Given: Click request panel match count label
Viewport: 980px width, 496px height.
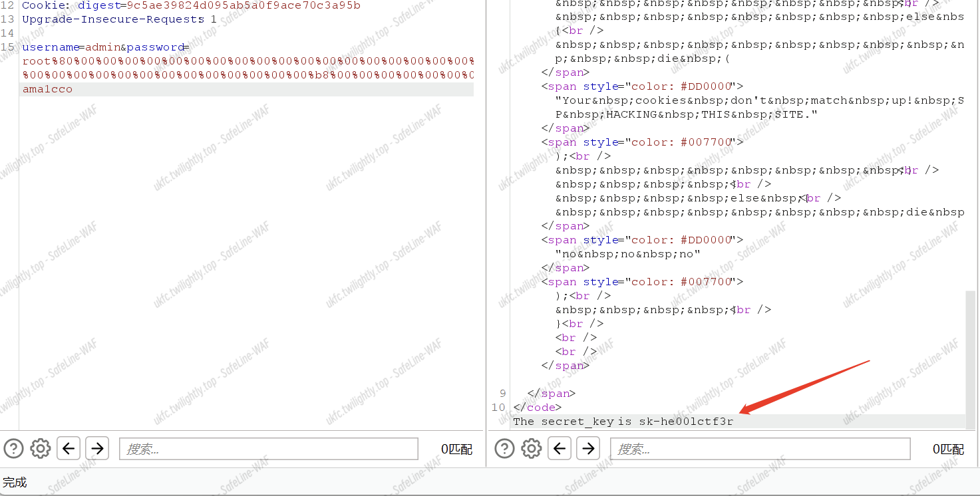Looking at the screenshot, I should click(456, 449).
